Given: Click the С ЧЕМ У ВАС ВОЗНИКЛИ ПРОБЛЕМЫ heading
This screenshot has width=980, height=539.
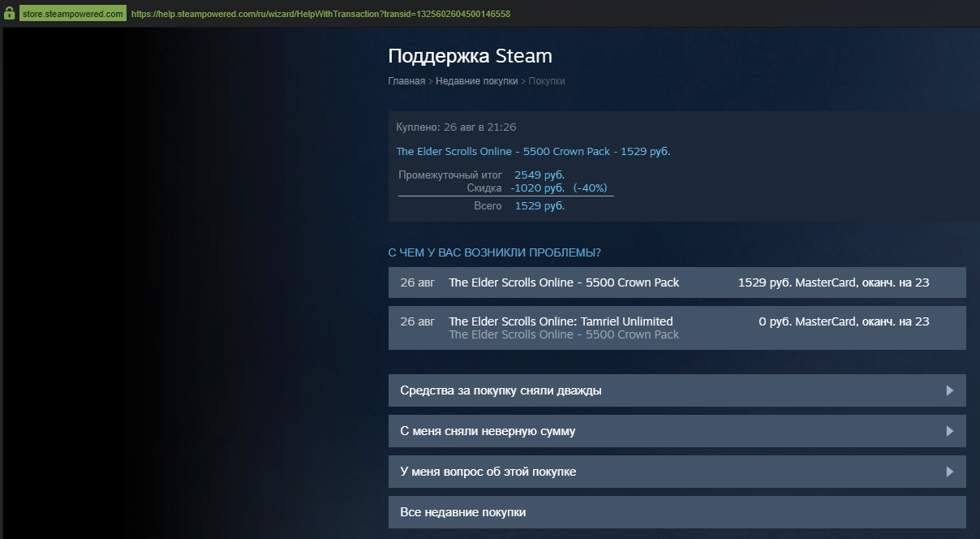Looking at the screenshot, I should coord(495,252).
